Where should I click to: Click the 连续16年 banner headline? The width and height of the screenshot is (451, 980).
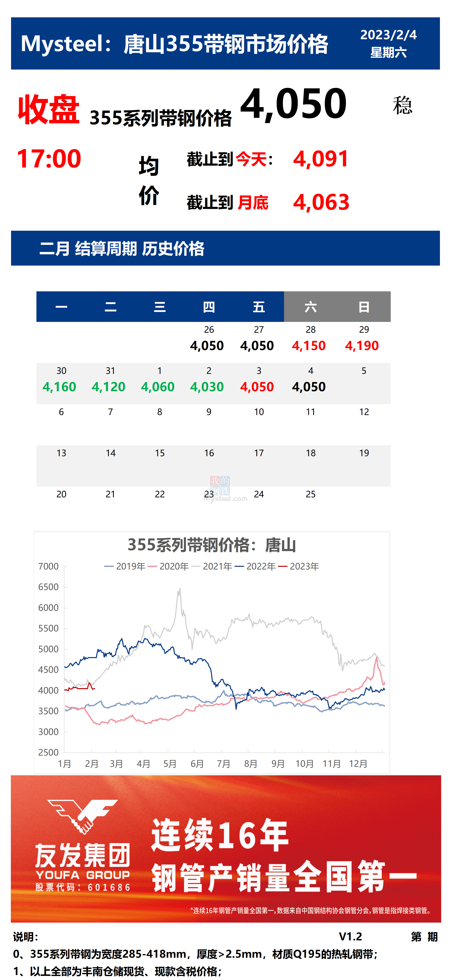pos(220,836)
